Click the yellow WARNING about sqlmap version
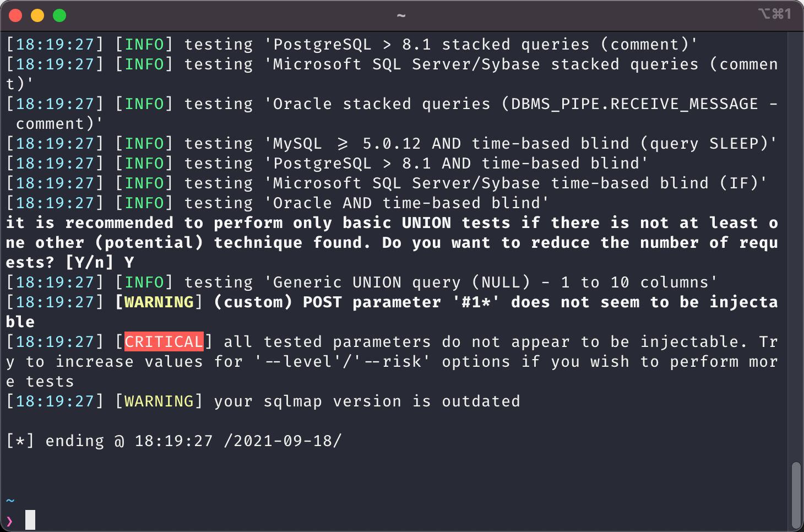The width and height of the screenshot is (804, 532). tap(159, 401)
